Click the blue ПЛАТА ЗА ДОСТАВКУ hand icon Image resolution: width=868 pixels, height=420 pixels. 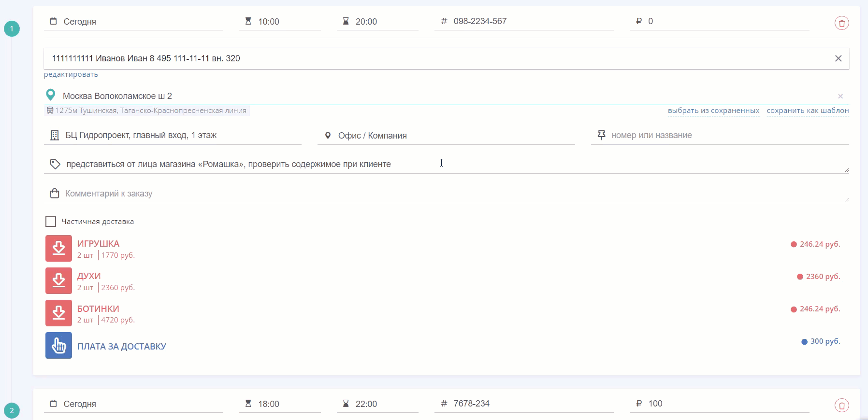point(58,345)
